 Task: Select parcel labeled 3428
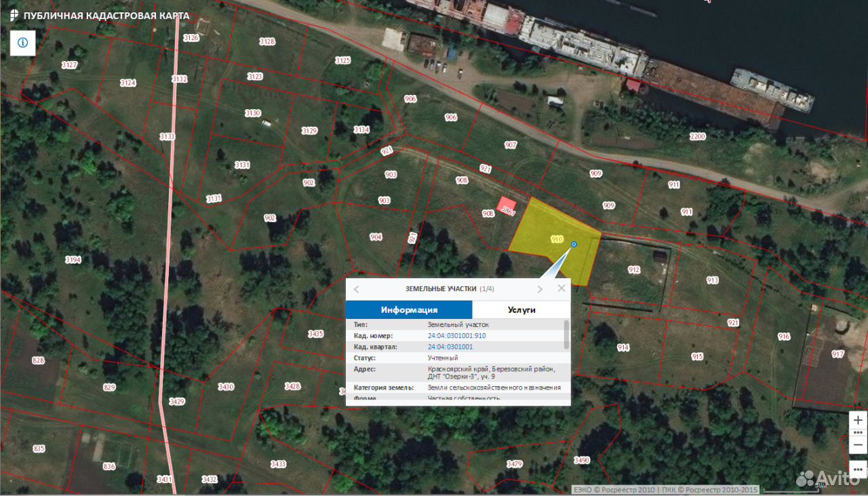292,386
